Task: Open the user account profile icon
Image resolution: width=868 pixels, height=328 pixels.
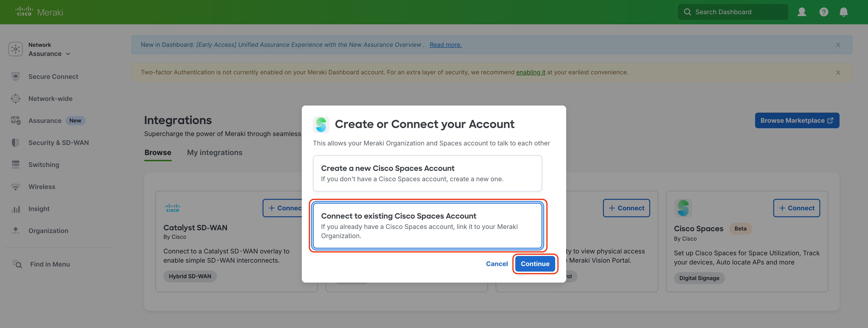Action: coord(802,12)
